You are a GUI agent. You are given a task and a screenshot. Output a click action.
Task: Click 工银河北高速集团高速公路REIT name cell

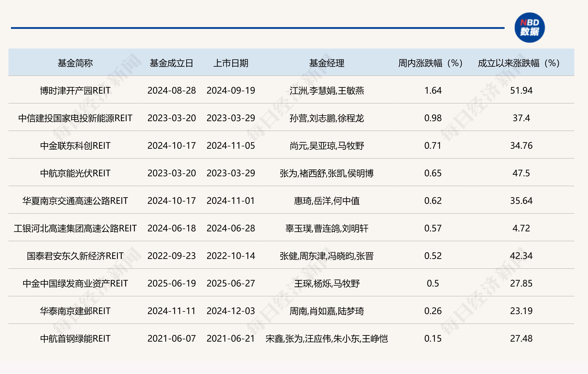tap(75, 228)
